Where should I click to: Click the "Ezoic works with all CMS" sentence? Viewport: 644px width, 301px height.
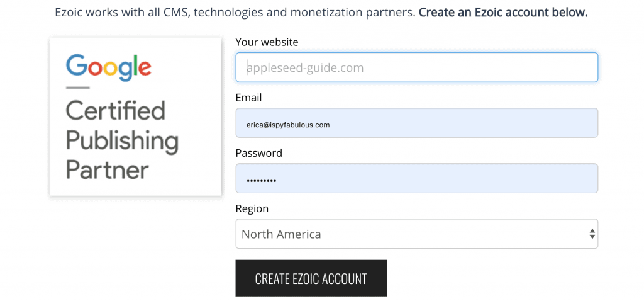235,13
